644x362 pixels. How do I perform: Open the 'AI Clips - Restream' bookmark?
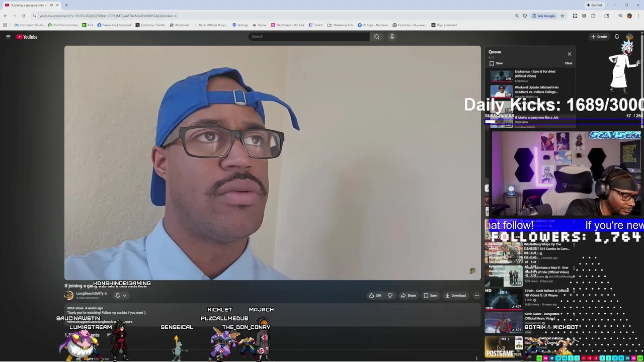click(373, 25)
